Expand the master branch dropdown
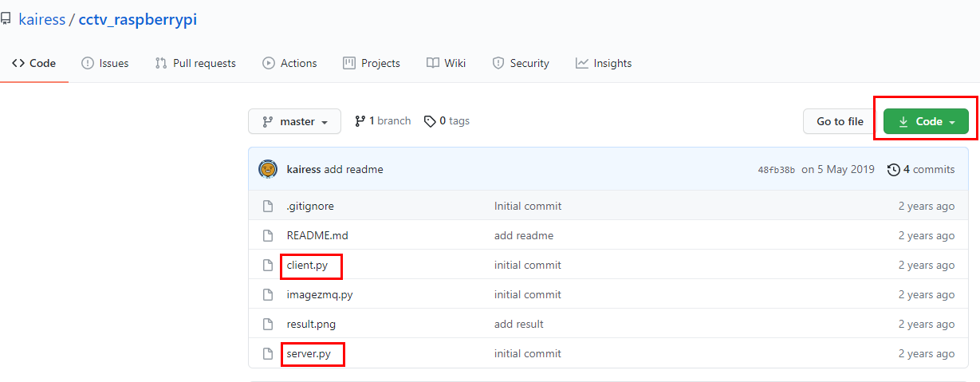 [294, 121]
